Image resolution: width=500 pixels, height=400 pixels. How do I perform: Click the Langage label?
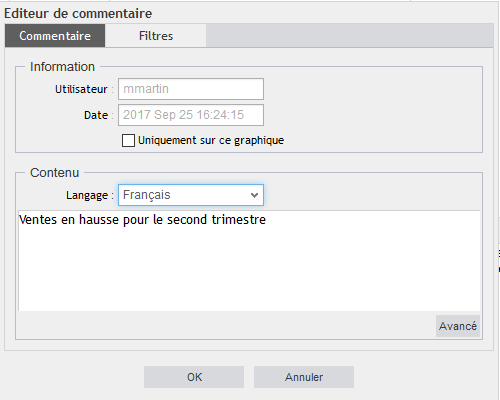87,195
